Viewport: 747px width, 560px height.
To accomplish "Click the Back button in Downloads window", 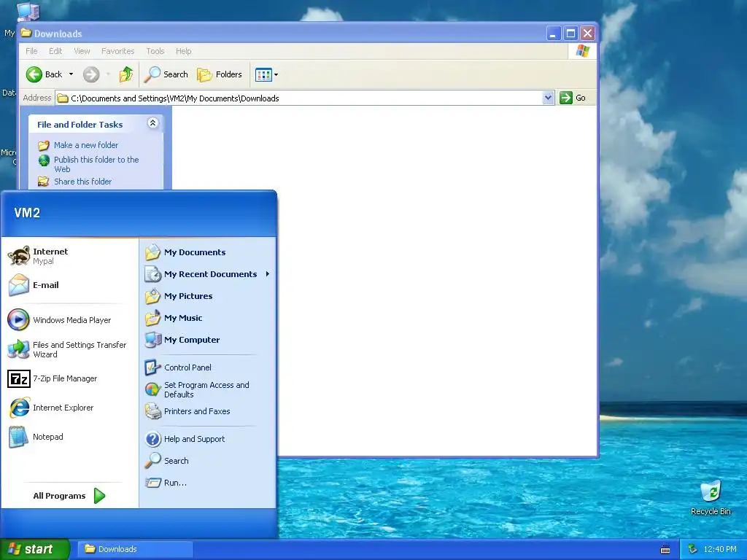I will coord(44,74).
